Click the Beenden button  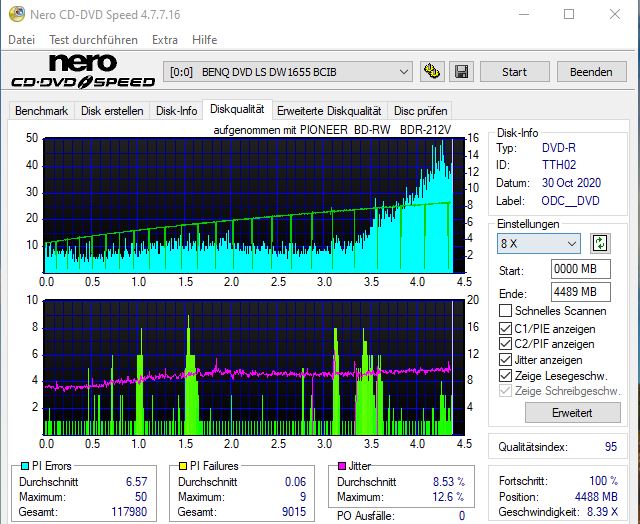point(591,72)
